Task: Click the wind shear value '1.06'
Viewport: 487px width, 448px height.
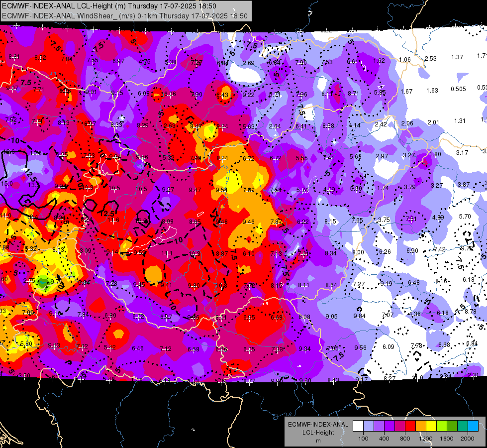Action: pos(405,60)
